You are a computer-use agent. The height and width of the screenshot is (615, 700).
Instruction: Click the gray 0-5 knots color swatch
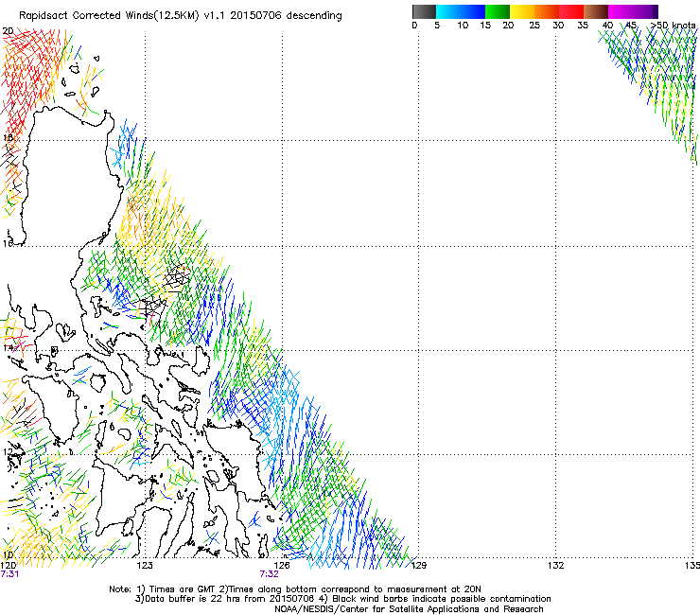point(424,11)
